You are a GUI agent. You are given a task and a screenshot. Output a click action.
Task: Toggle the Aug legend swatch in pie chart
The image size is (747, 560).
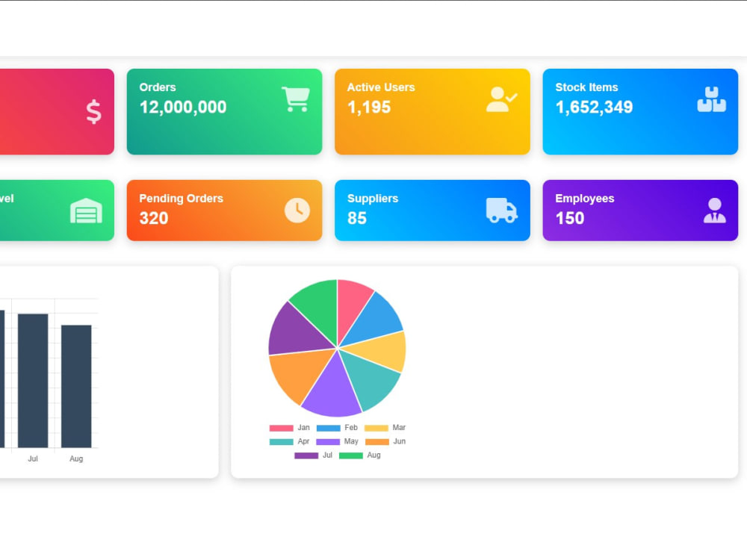[x=351, y=455]
